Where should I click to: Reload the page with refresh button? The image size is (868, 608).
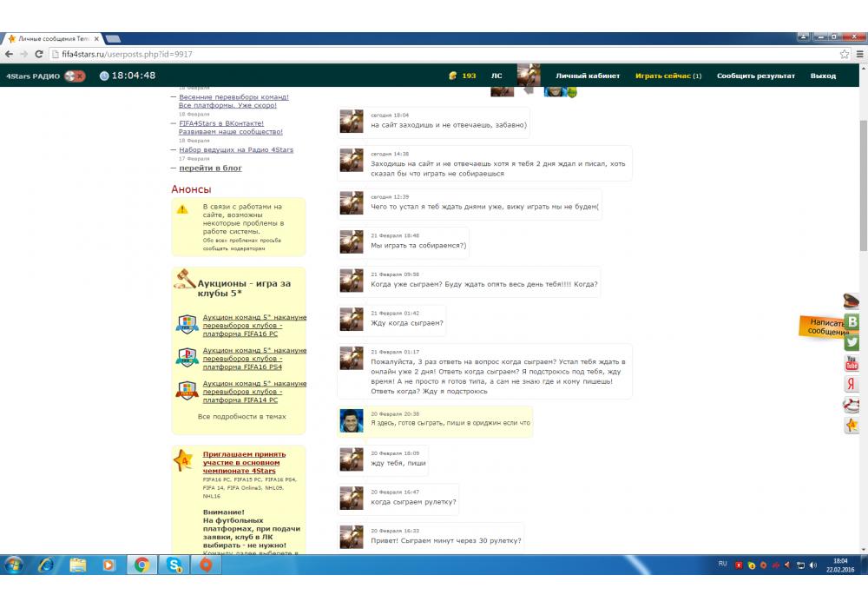point(39,54)
